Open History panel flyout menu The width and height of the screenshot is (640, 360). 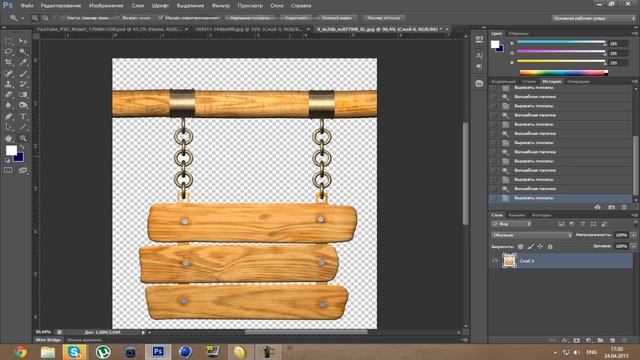[636, 81]
